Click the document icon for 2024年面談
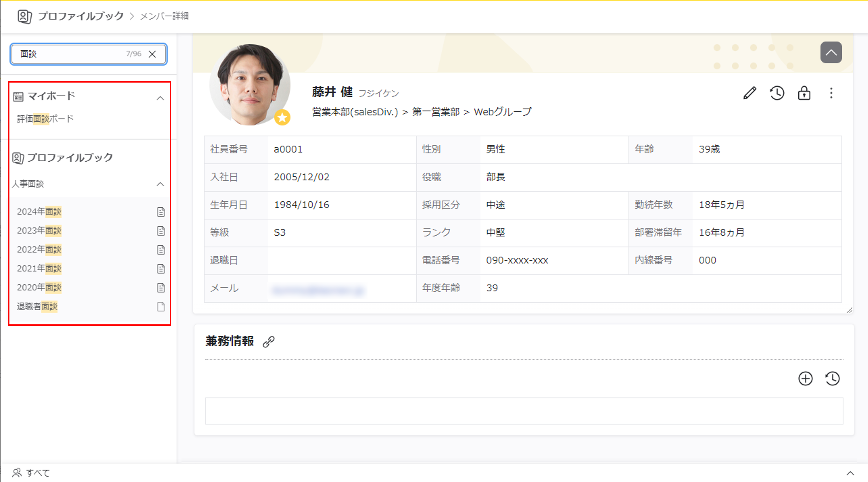 click(x=161, y=212)
